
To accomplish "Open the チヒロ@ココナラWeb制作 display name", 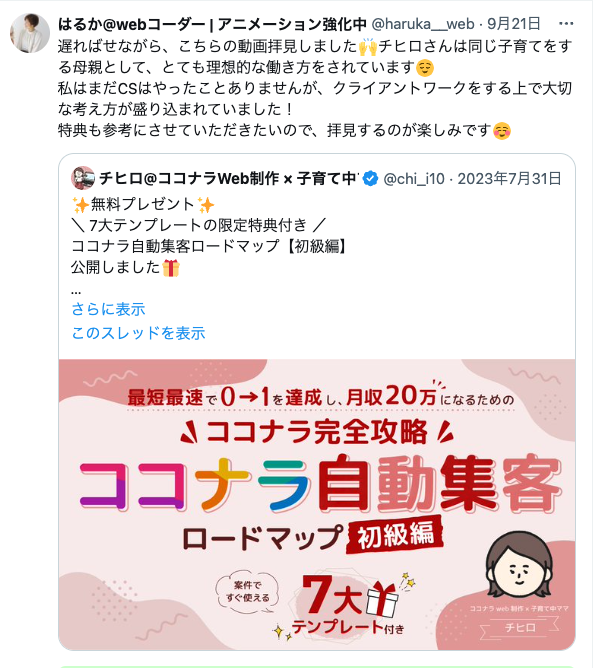I will pyautogui.click(x=229, y=179).
